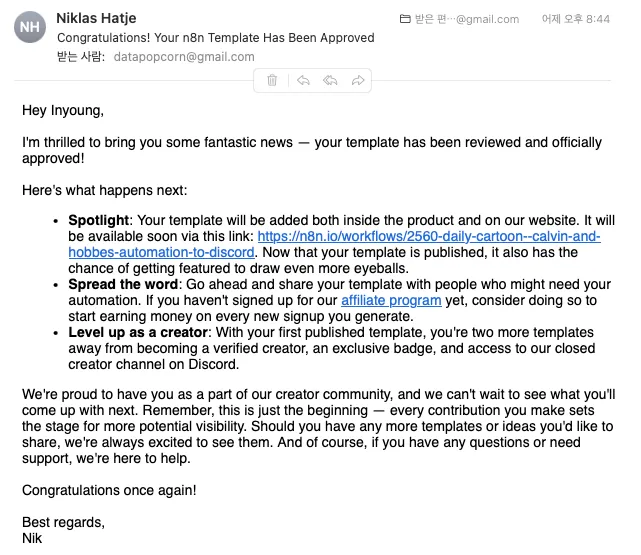The width and height of the screenshot is (641, 555).
Task: Click the reply-all double arrow icon
Action: 329,81
